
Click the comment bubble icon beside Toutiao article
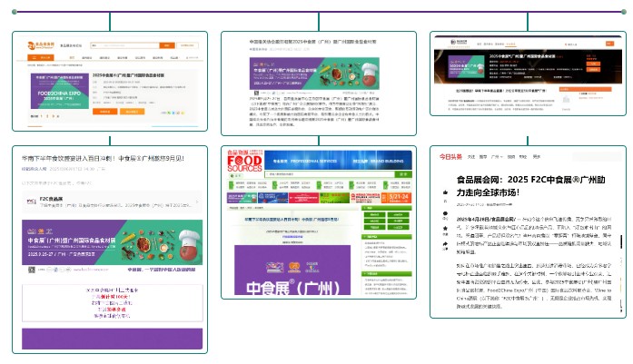point(445,213)
